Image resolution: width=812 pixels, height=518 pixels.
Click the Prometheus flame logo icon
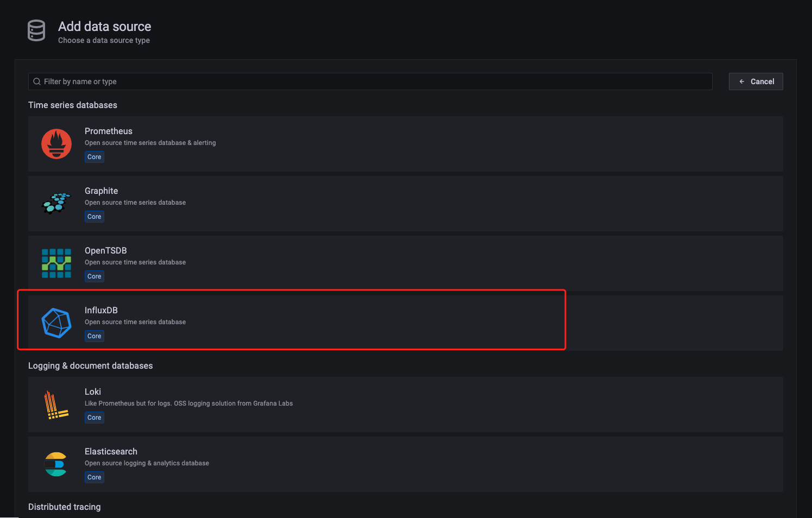point(56,144)
